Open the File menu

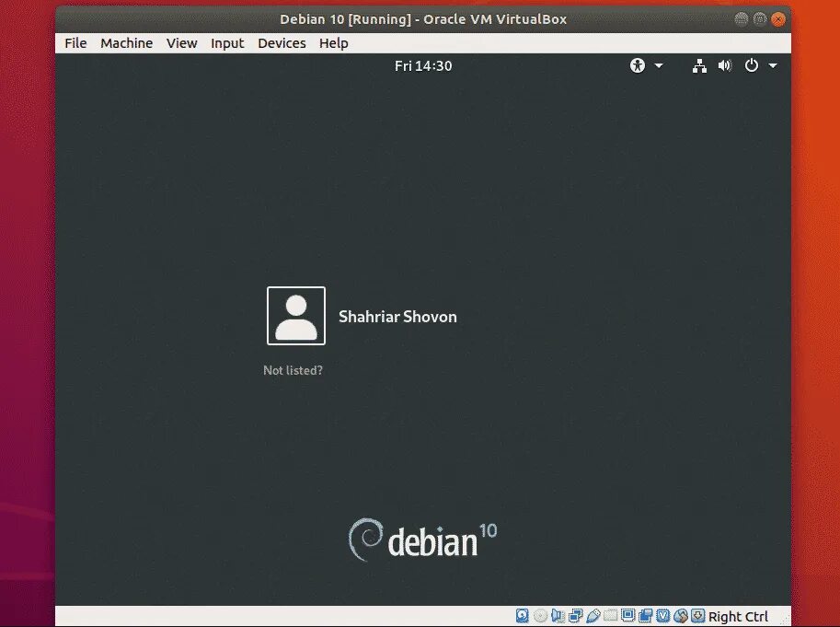tap(75, 43)
